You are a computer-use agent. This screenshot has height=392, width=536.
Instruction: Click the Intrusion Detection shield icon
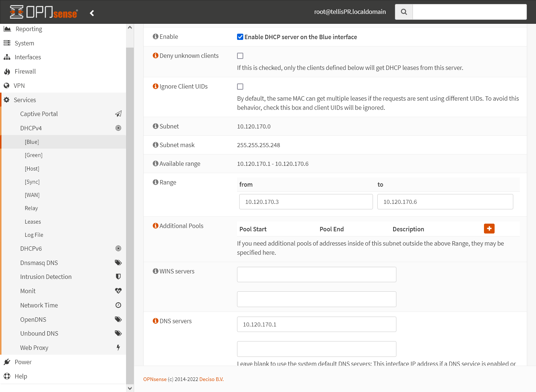pyautogui.click(x=118, y=277)
